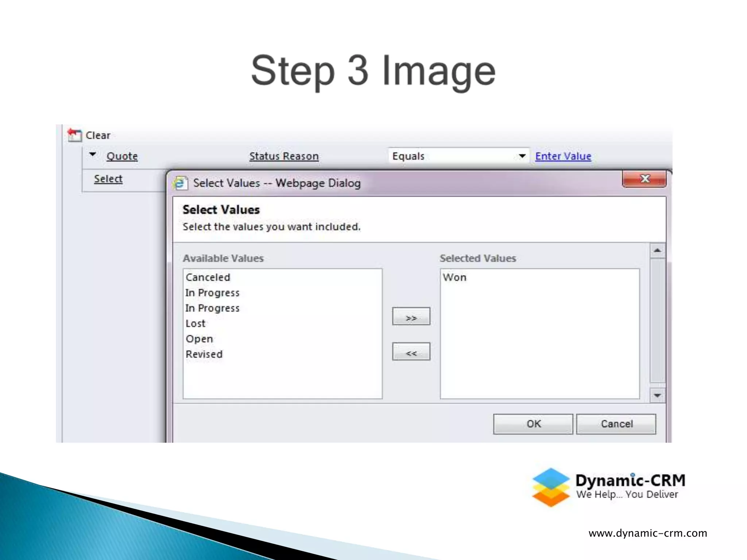This screenshot has width=747, height=560.
Task: Click the << remove values button
Action: [x=411, y=351]
